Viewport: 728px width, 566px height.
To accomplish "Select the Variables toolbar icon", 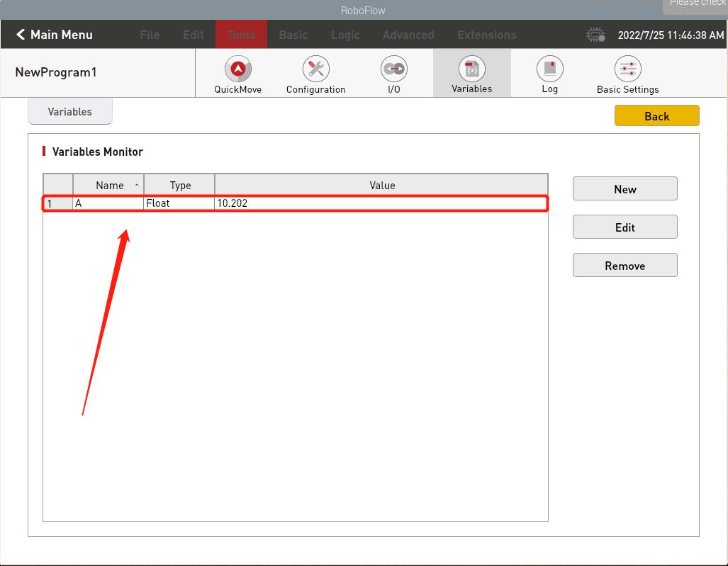I will coord(471,69).
